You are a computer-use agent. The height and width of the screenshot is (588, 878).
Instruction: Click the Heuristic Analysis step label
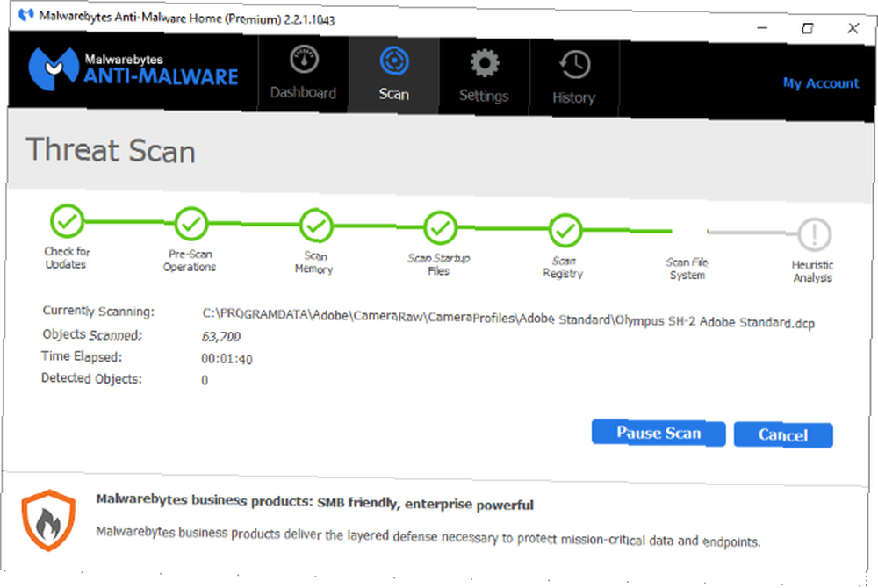click(x=812, y=271)
